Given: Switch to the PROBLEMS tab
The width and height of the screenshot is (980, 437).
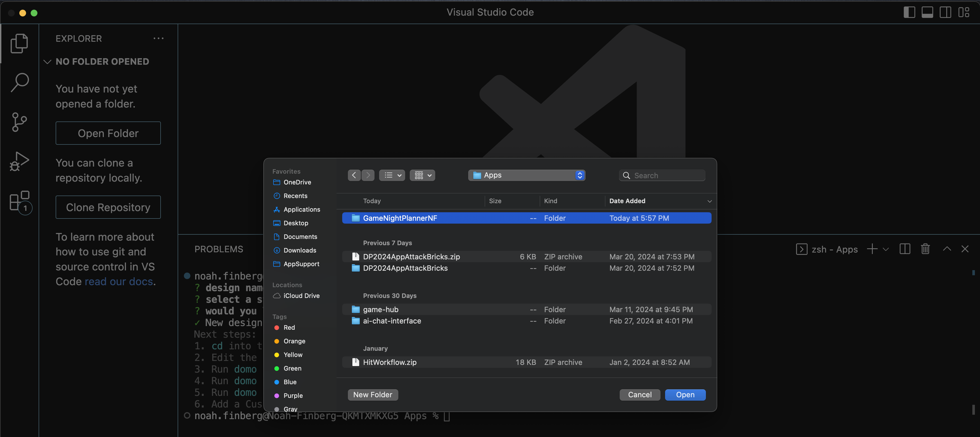Looking at the screenshot, I should (x=218, y=249).
